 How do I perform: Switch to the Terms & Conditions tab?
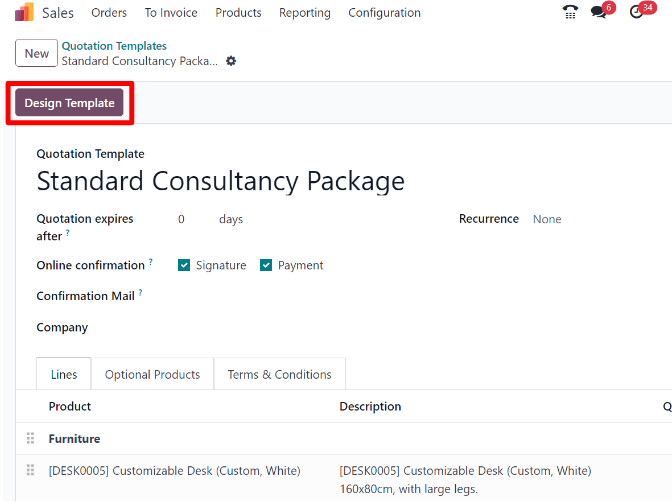point(279,375)
